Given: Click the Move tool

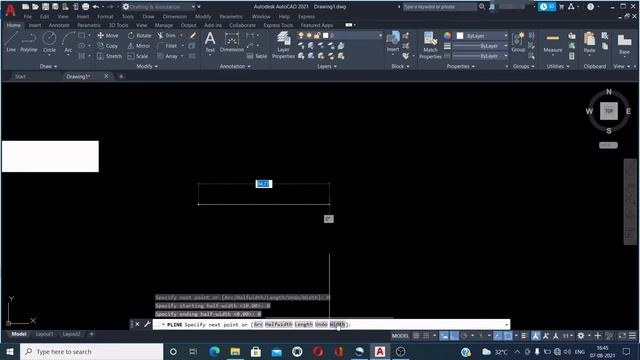Looking at the screenshot, I should point(108,36).
